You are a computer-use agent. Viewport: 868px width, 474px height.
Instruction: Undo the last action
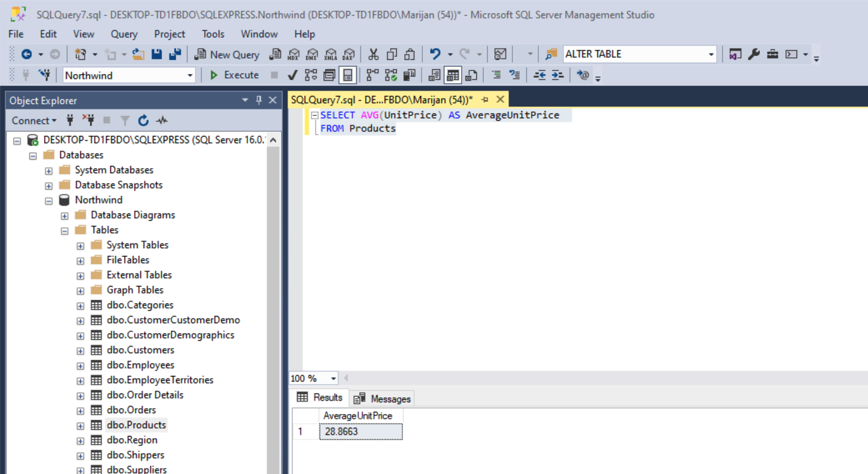435,55
